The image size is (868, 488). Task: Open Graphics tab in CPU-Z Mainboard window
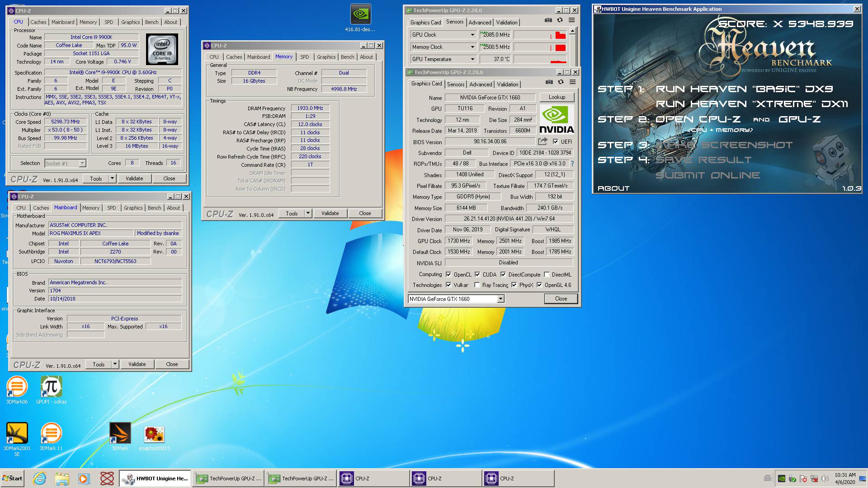[x=133, y=208]
